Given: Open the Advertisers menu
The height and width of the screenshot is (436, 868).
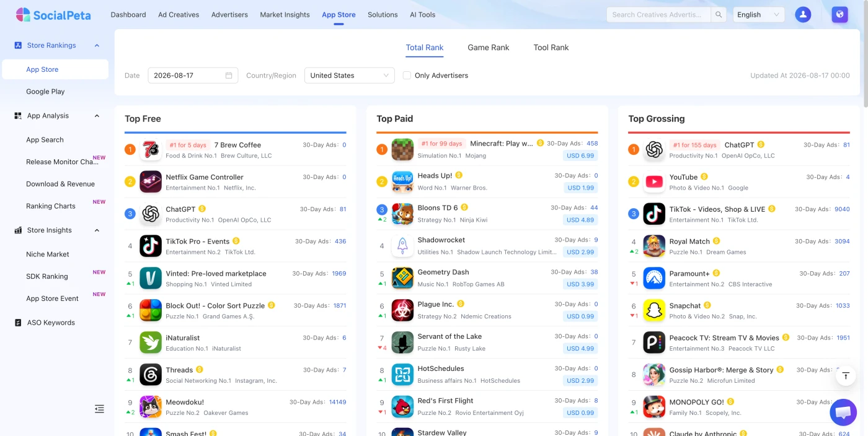Looking at the screenshot, I should tap(229, 15).
